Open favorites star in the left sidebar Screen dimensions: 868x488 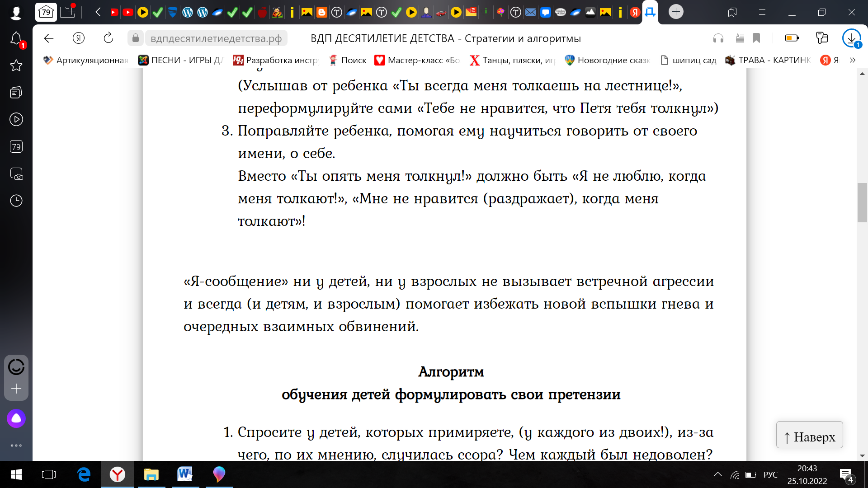[16, 66]
